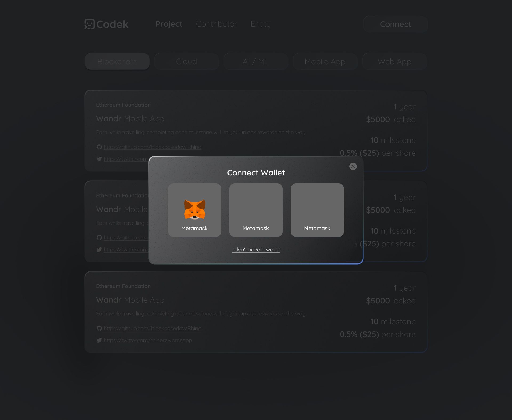Click the Twitter icon first project
This screenshot has width=512, height=420.
point(99,159)
